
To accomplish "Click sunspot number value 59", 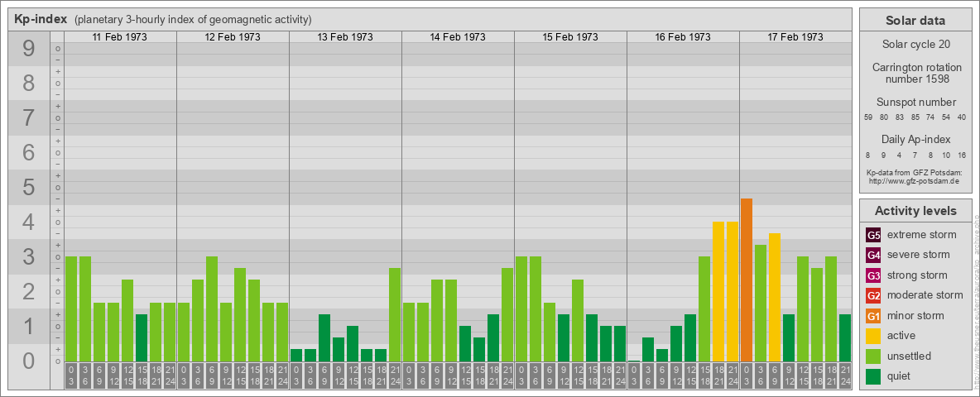I will pyautogui.click(x=868, y=117).
